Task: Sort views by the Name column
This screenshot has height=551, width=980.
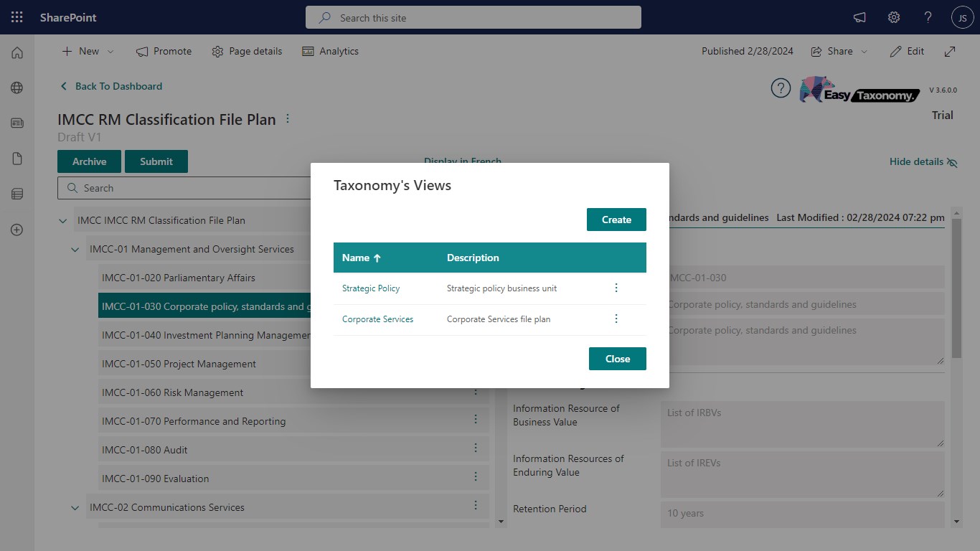Action: [x=362, y=258]
